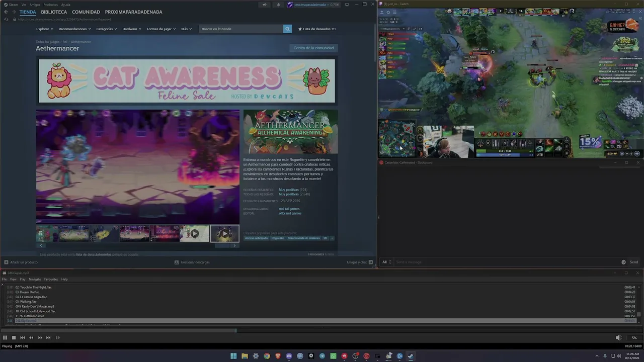Expand the Categorías dropdown
644x362 pixels.
pos(107,29)
